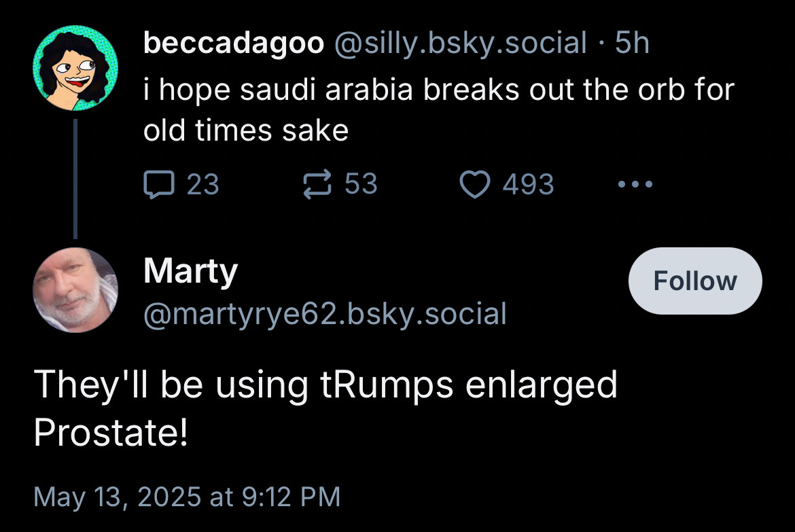The height and width of the screenshot is (532, 795).
Task: Open the three-dots more options menu
Action: (635, 184)
